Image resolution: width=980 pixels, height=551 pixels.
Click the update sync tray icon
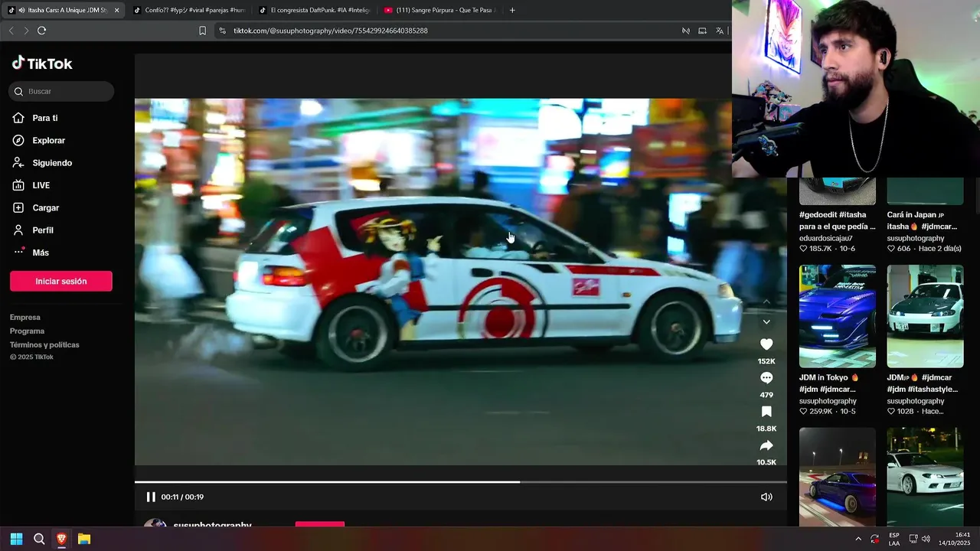coord(875,539)
